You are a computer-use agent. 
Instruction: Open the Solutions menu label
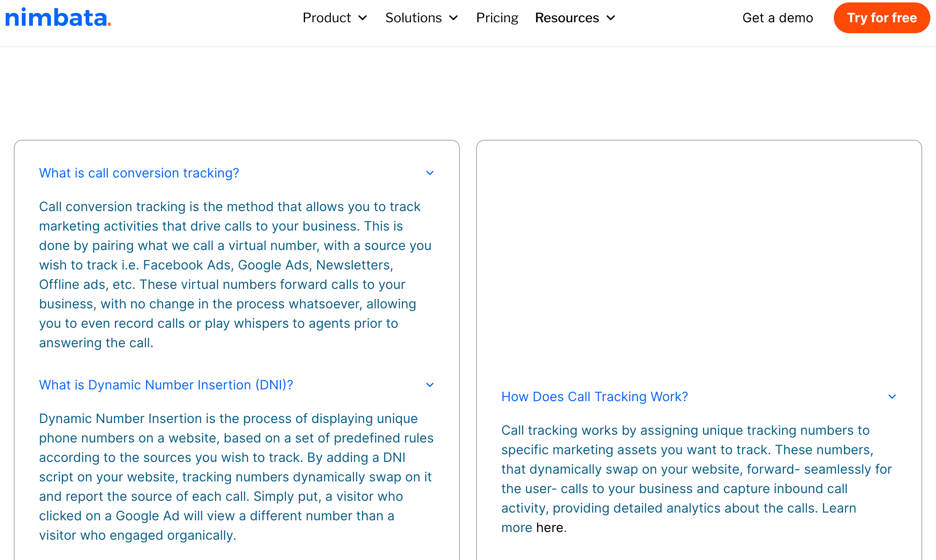pos(413,18)
